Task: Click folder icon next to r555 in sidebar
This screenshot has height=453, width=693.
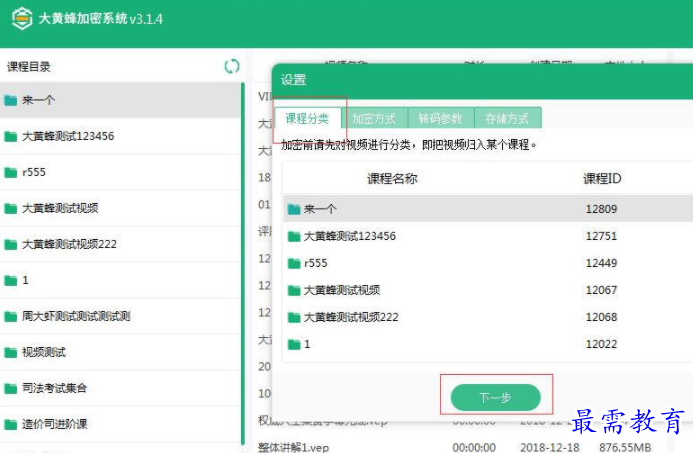Action: pyautogui.click(x=10, y=172)
